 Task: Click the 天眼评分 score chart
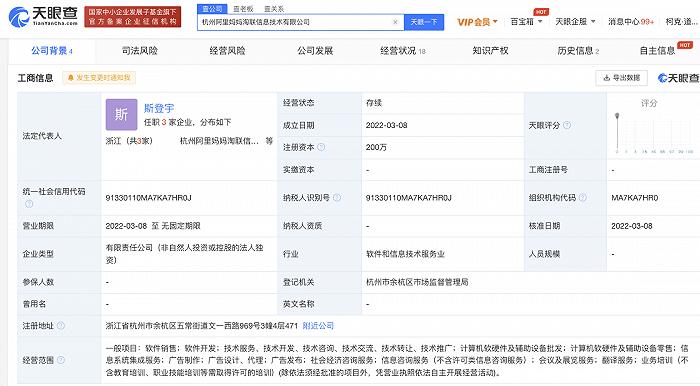[654, 133]
